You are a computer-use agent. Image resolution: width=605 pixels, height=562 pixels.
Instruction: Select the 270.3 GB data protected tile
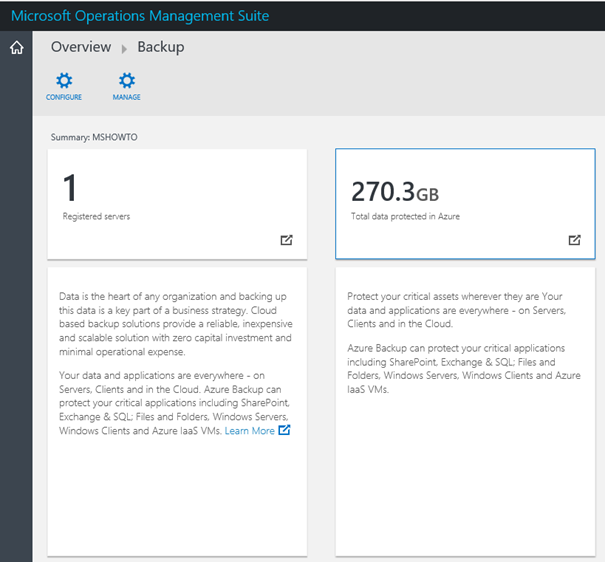tap(465, 204)
